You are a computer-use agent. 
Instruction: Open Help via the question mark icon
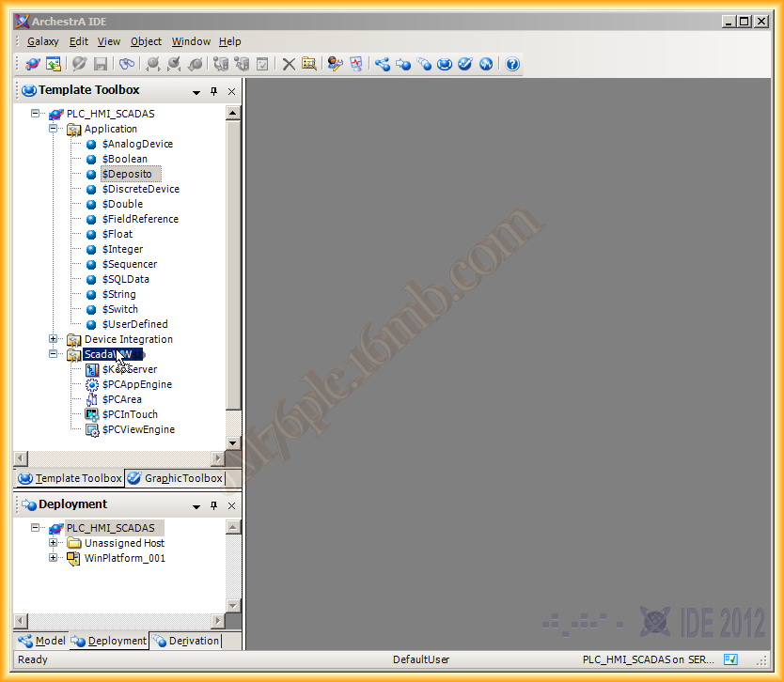[x=512, y=64]
